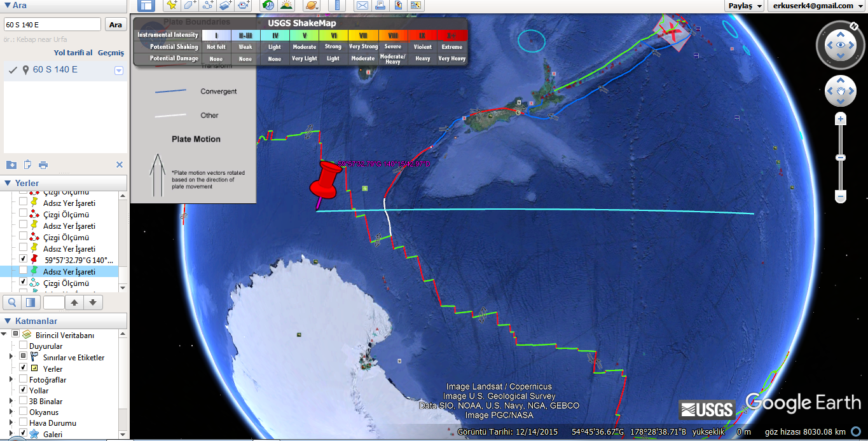Screen dimensions: 868x441
Task: Show sunlight across the landscape
Action: pos(286,6)
